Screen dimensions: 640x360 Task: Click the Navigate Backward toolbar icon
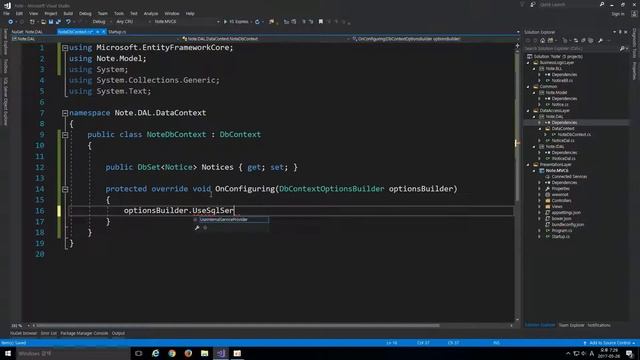[11, 22]
